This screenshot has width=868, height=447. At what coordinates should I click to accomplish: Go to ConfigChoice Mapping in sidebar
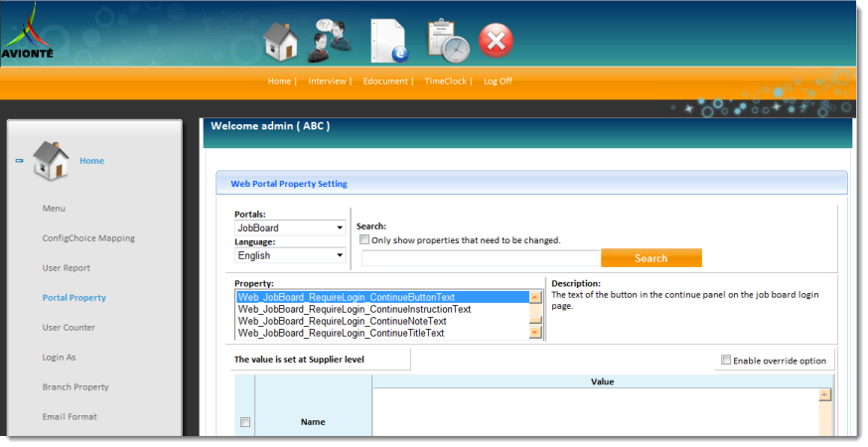tap(88, 238)
